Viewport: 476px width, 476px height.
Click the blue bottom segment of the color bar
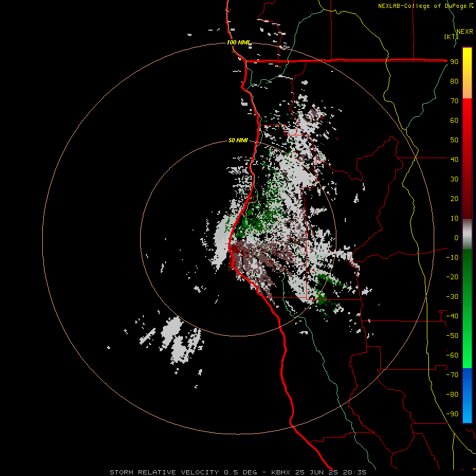click(467, 396)
